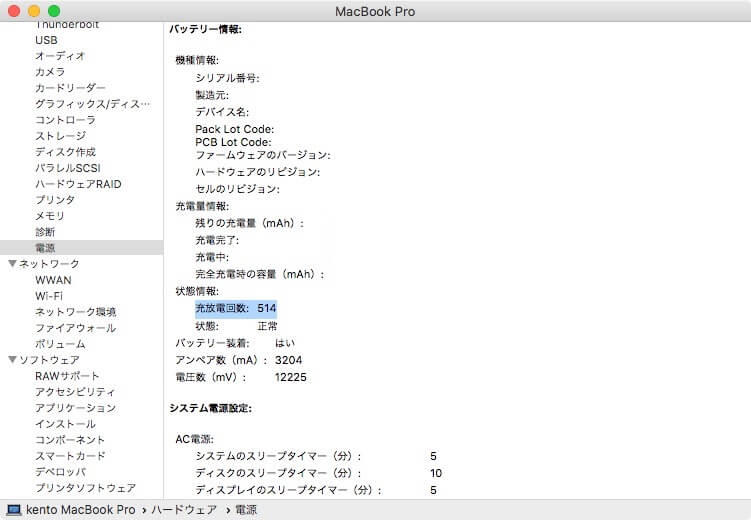
Task: Select WWAN under network
Action: tap(53, 280)
